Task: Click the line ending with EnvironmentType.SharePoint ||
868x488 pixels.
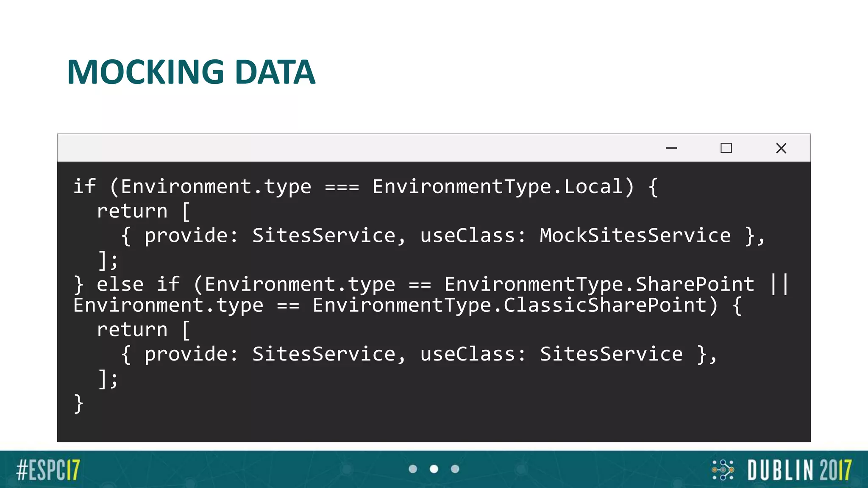Action: click(431, 284)
